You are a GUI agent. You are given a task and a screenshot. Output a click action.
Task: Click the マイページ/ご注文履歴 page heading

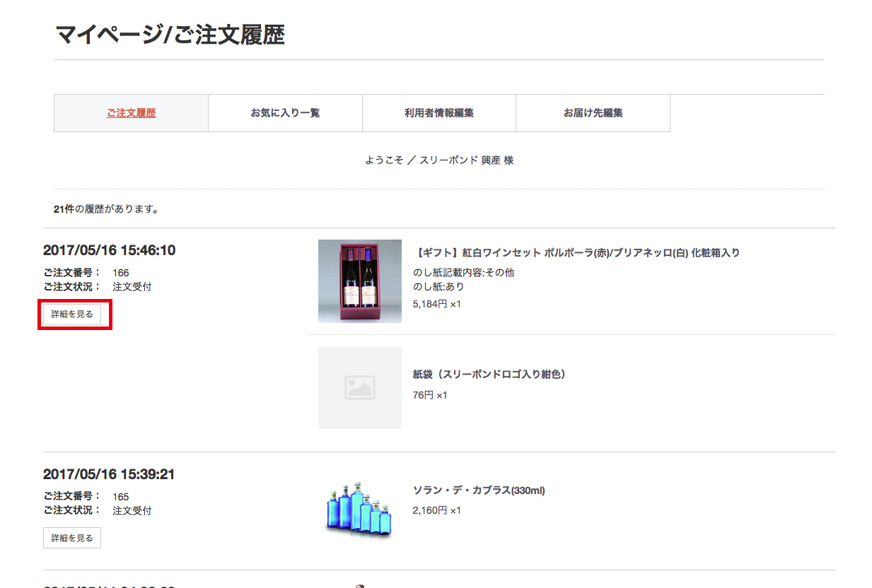[170, 35]
